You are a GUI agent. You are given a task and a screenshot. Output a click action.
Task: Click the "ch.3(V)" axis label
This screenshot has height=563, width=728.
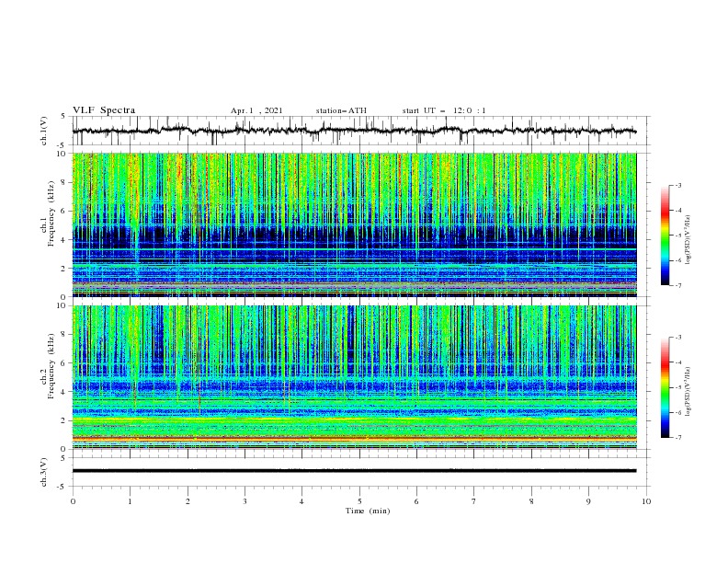(x=44, y=472)
